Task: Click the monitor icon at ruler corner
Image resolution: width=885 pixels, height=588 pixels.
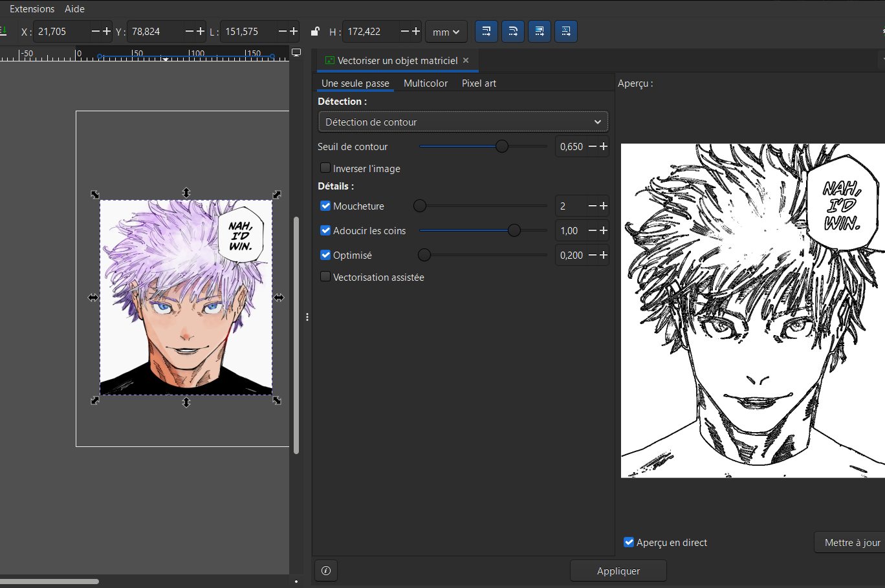Action: [x=296, y=52]
